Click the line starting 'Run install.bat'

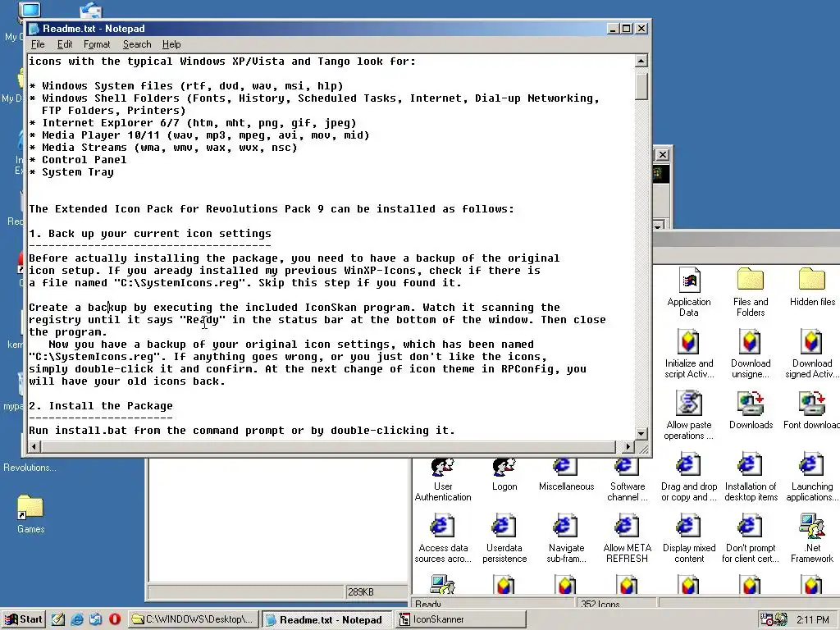click(242, 431)
